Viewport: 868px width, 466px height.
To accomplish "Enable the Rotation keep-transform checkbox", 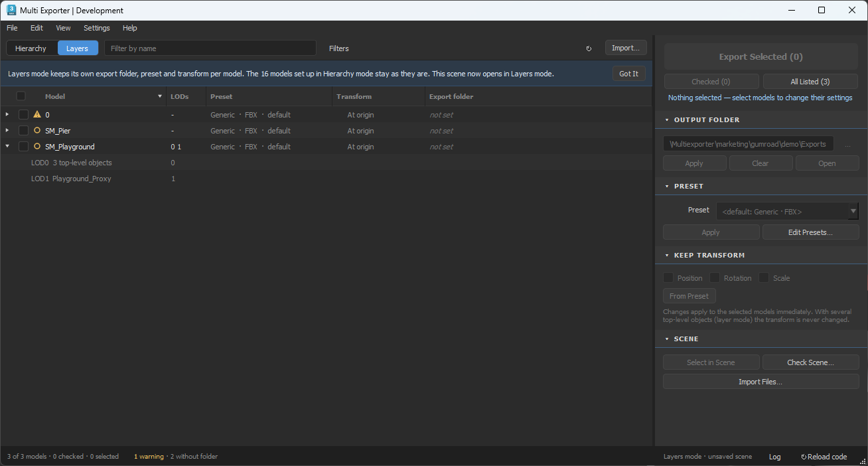I will click(x=715, y=278).
